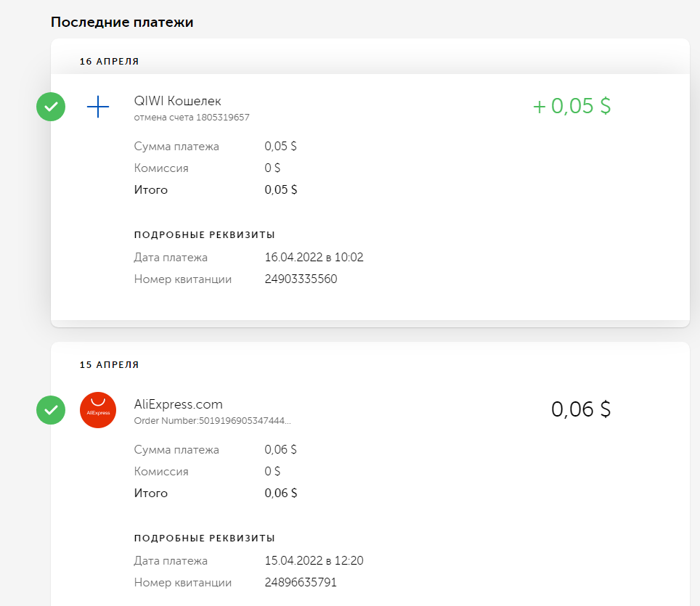The height and width of the screenshot is (606, 700).
Task: Click the green checkmark on the 16 April payment
Action: click(x=51, y=107)
